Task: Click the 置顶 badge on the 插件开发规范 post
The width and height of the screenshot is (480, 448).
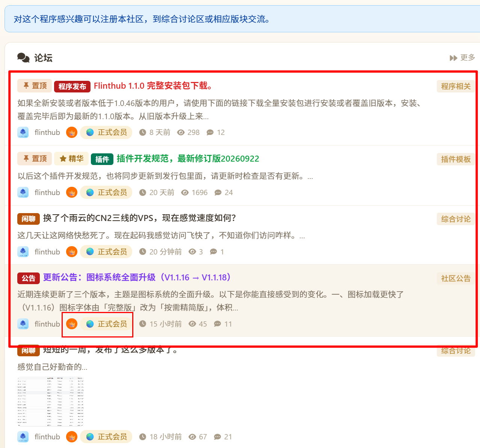Action: coord(35,159)
